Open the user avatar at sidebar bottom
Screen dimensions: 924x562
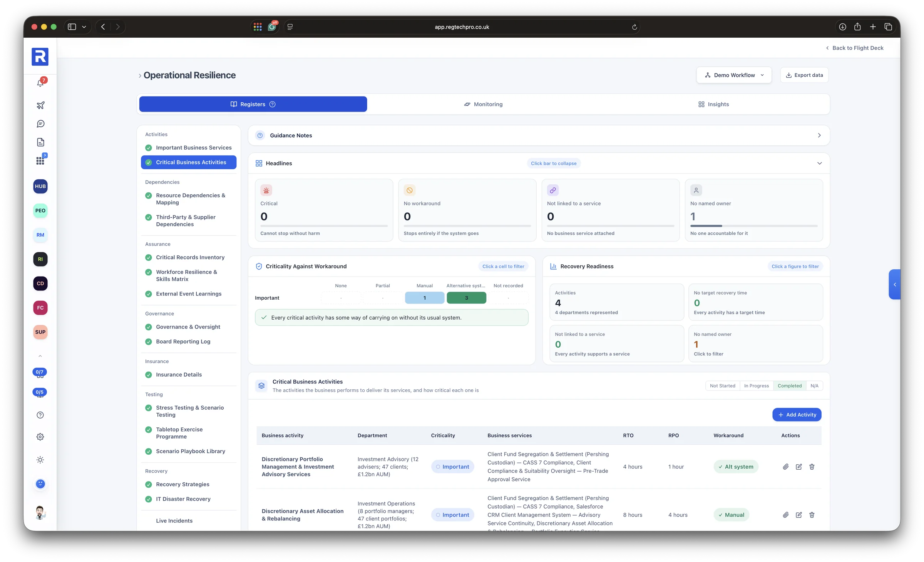(40, 512)
